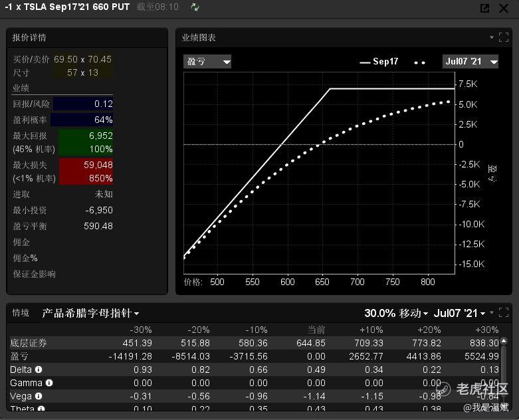Viewport: 519px width, 420px height.
Task: Show info for Vega row
Action: [39, 396]
